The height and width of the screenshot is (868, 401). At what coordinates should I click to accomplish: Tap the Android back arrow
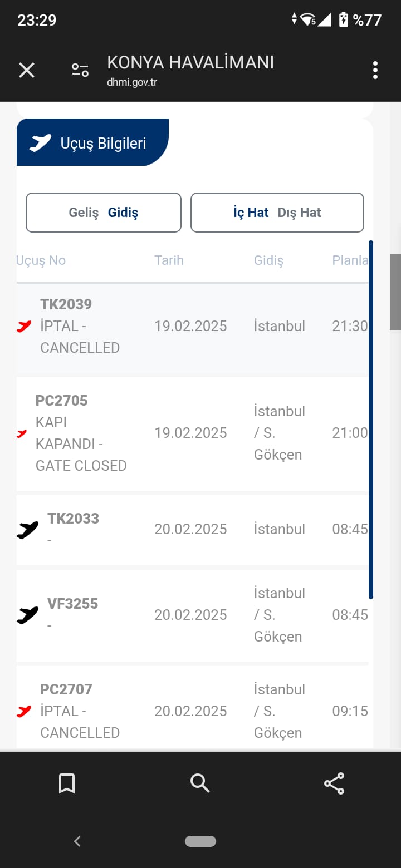point(77,841)
